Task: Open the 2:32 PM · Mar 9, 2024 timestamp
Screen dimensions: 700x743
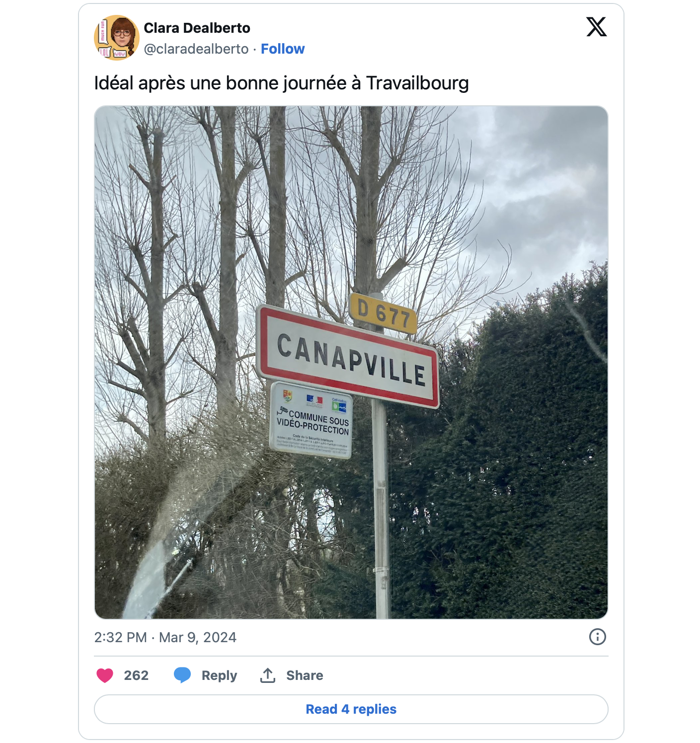Action: [165, 637]
